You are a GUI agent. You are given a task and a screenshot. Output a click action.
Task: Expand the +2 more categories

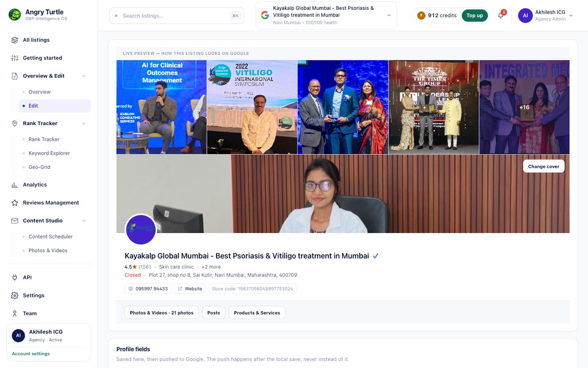click(x=211, y=267)
